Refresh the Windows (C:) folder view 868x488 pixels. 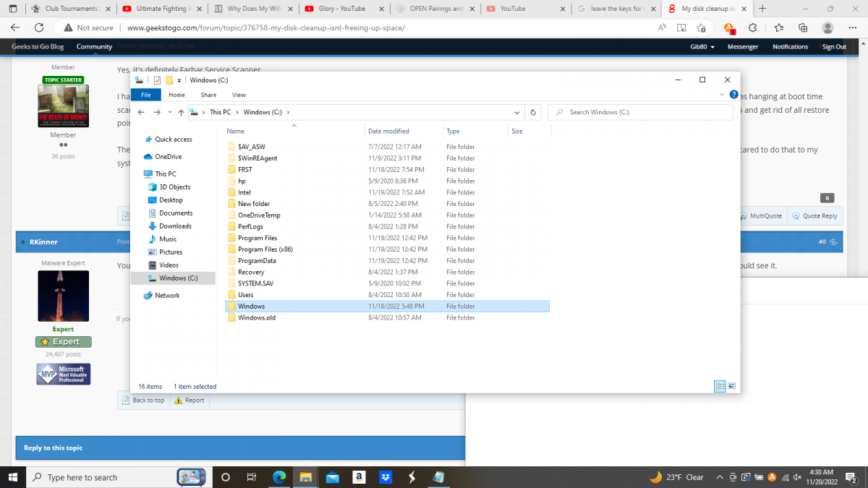point(533,112)
